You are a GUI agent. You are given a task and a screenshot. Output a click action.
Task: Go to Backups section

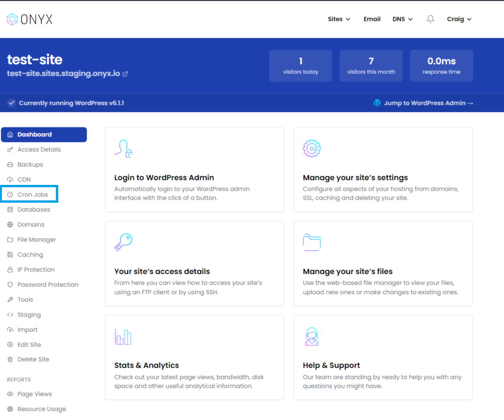[x=30, y=164]
